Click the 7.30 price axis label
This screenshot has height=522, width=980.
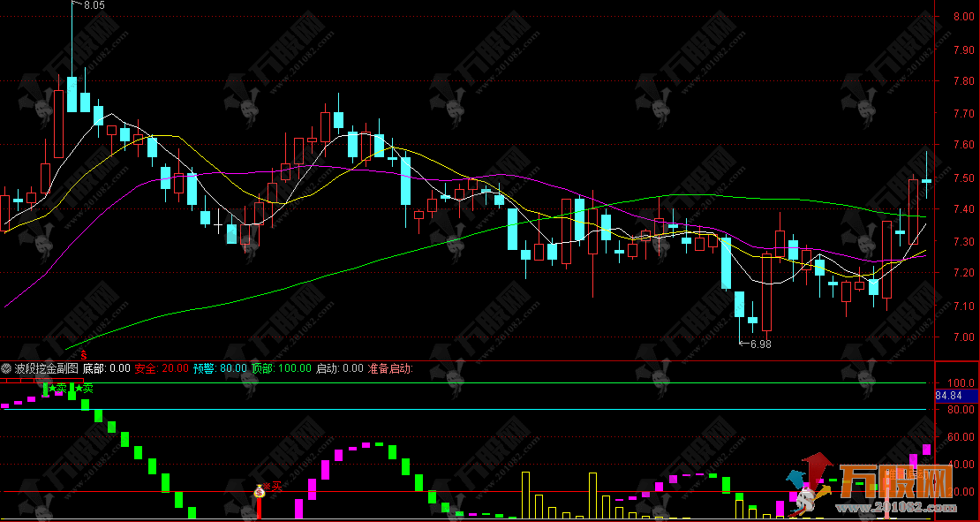point(964,241)
